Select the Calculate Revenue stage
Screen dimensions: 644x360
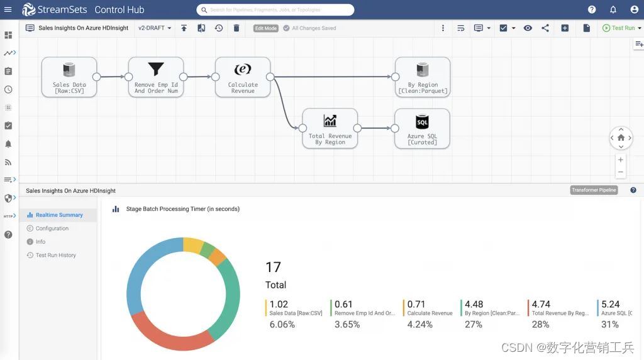(x=243, y=77)
